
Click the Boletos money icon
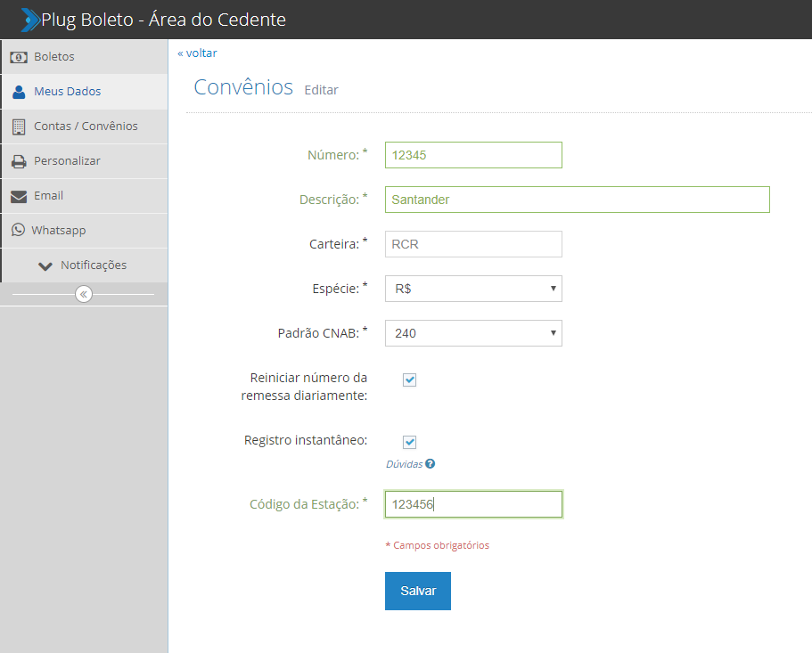coord(19,57)
